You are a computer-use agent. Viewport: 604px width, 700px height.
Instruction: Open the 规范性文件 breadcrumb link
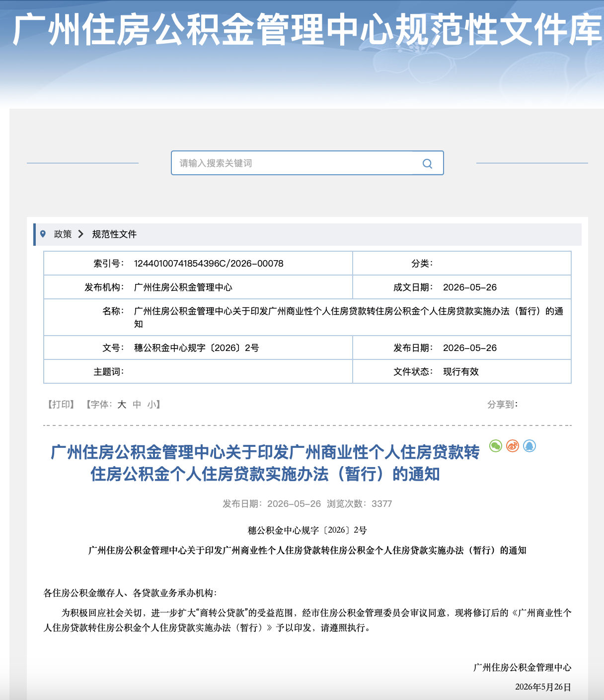[x=114, y=234]
